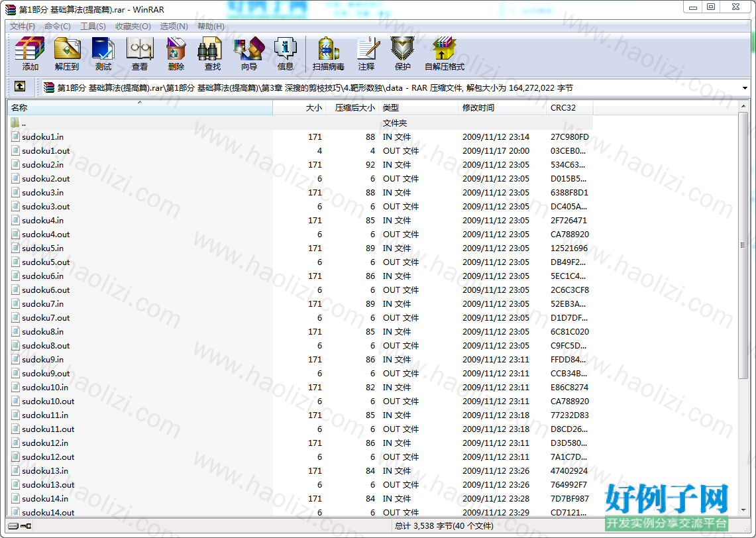Open the Commands (命令) menu
The width and height of the screenshot is (756, 538).
point(58,26)
